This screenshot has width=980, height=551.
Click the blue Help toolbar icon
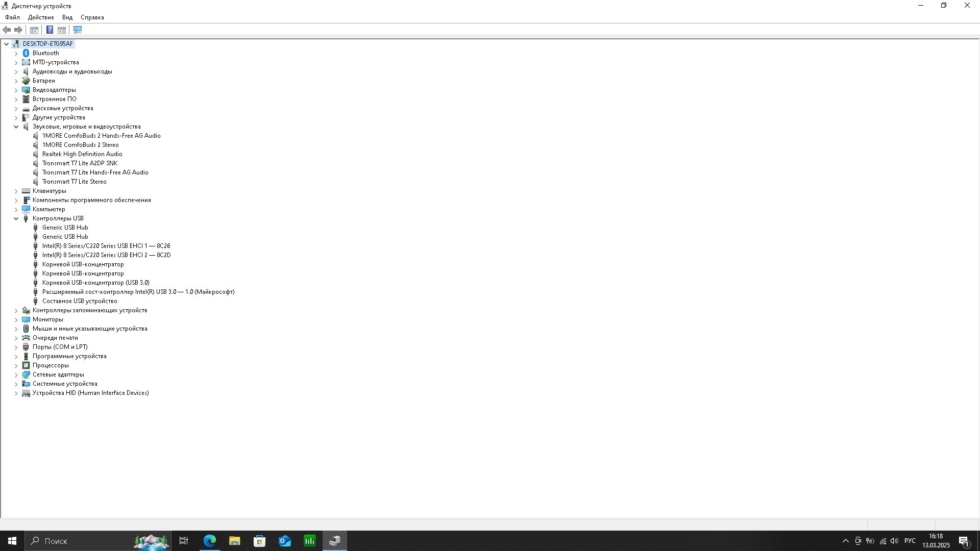tap(50, 30)
